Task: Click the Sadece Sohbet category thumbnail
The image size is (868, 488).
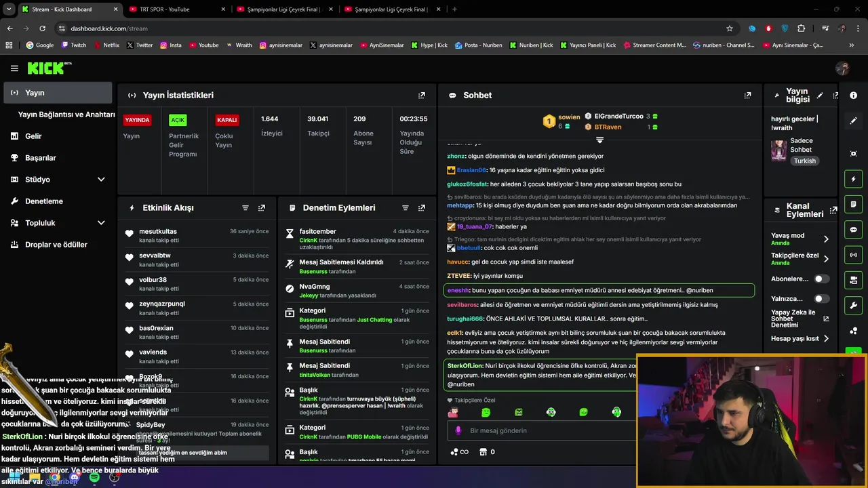Action: pos(778,150)
